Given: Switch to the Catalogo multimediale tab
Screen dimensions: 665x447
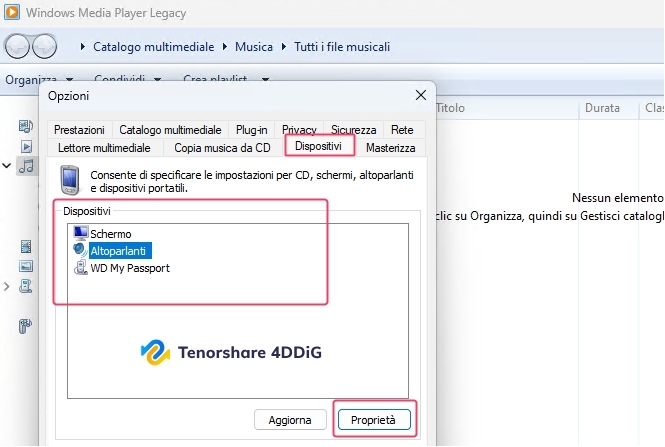Looking at the screenshot, I should click(x=170, y=130).
